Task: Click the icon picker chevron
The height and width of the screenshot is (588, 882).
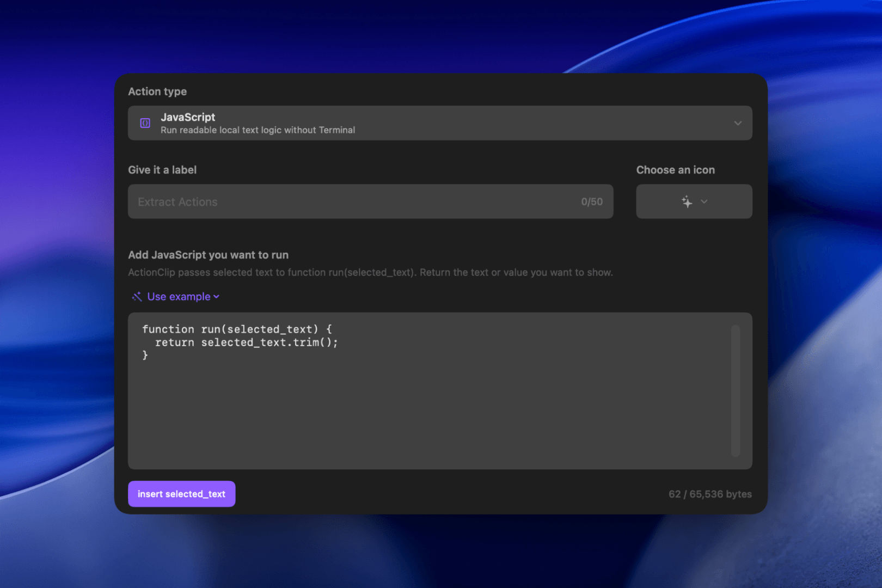Action: point(704,201)
